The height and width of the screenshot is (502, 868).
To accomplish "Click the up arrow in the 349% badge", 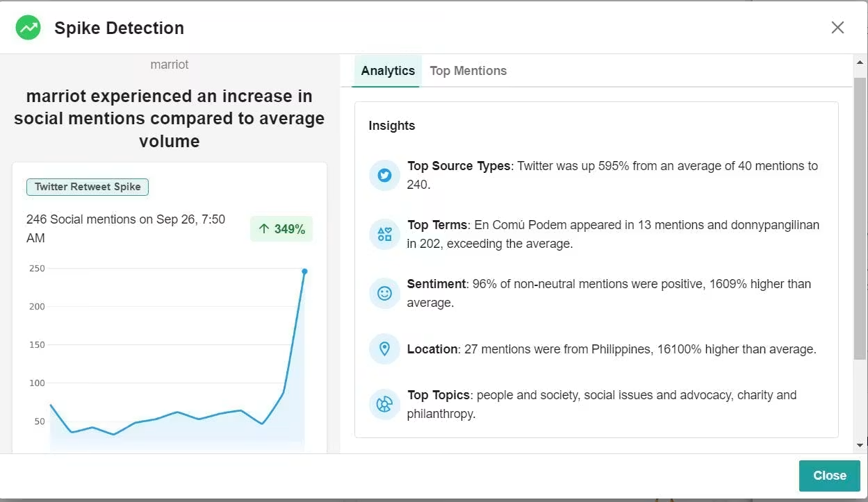I will [x=264, y=229].
